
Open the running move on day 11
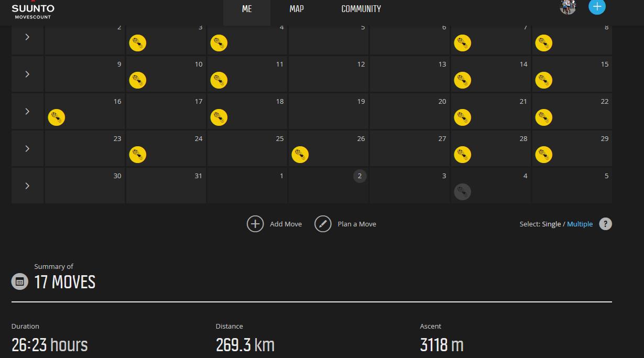219,80
